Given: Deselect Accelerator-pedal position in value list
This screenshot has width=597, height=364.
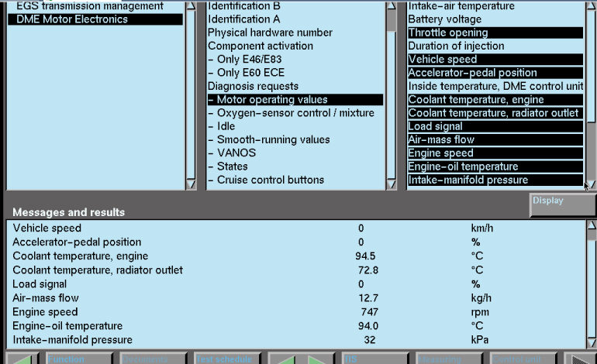Looking at the screenshot, I should point(495,73).
